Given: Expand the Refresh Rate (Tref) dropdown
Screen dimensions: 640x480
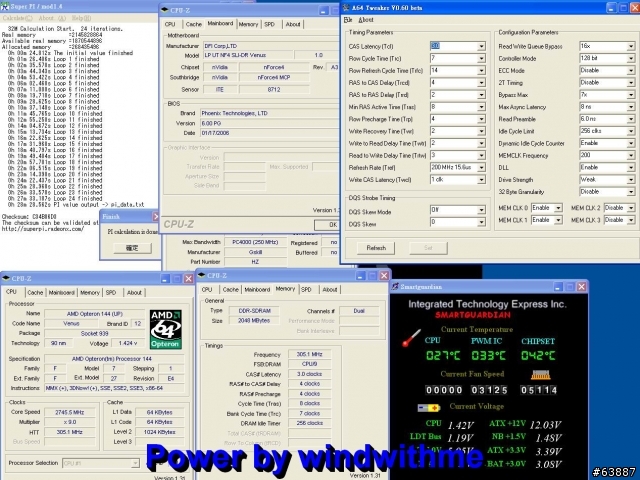Looking at the screenshot, I should 482,168.
